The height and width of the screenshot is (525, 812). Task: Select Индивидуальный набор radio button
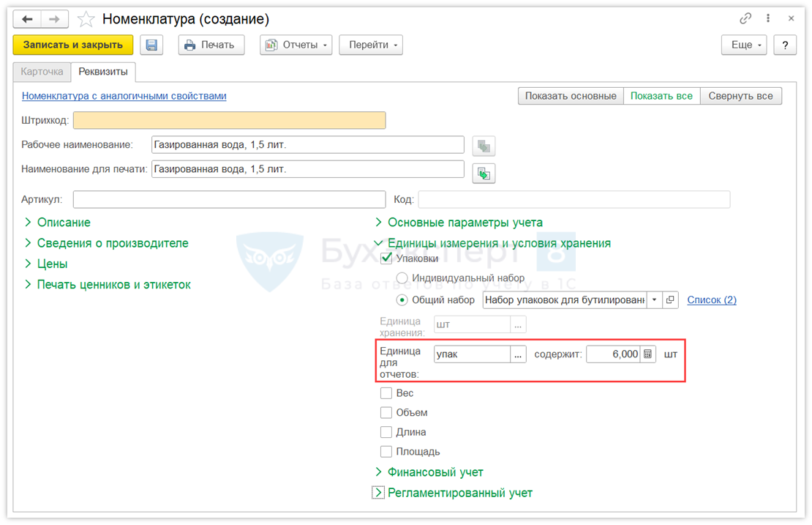tap(402, 278)
